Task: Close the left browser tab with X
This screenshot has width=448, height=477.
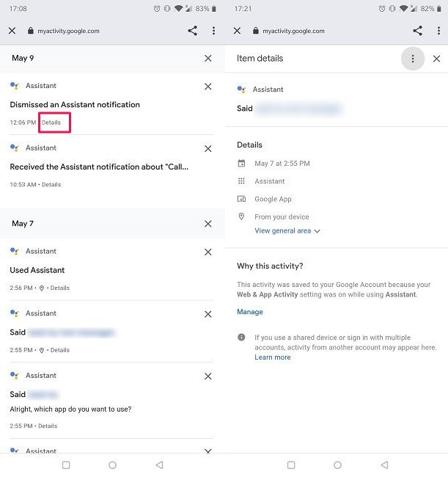Action: pyautogui.click(x=12, y=31)
